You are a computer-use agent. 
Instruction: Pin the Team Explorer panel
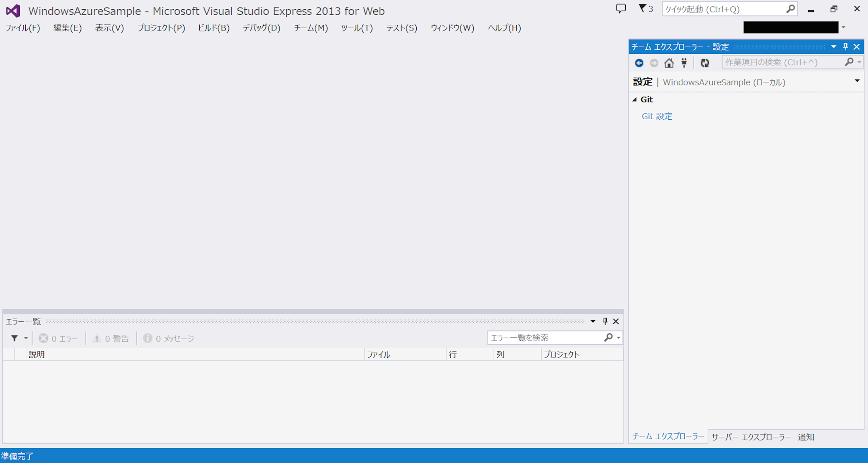[845, 47]
